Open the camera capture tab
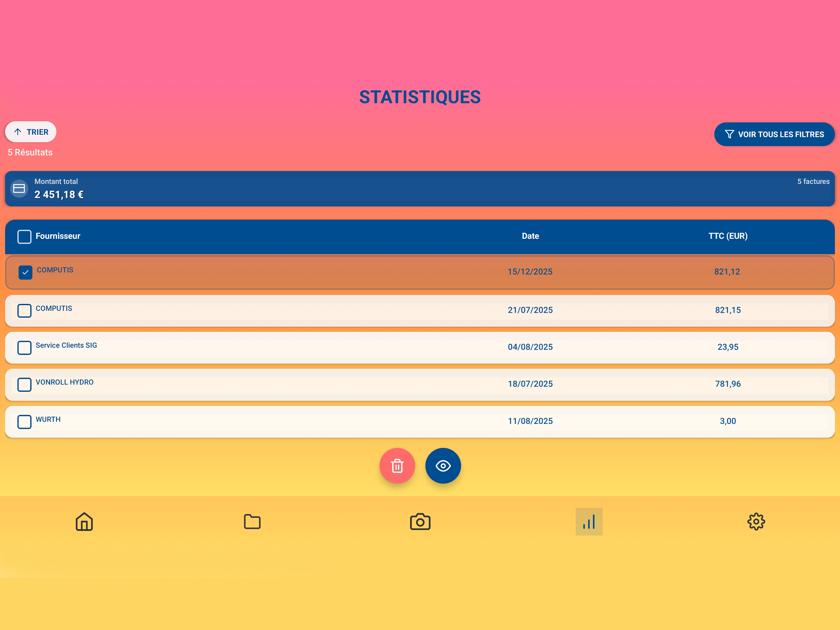 point(420,521)
